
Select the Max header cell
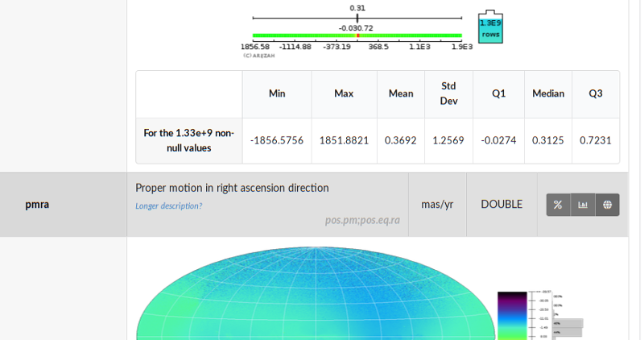345,94
